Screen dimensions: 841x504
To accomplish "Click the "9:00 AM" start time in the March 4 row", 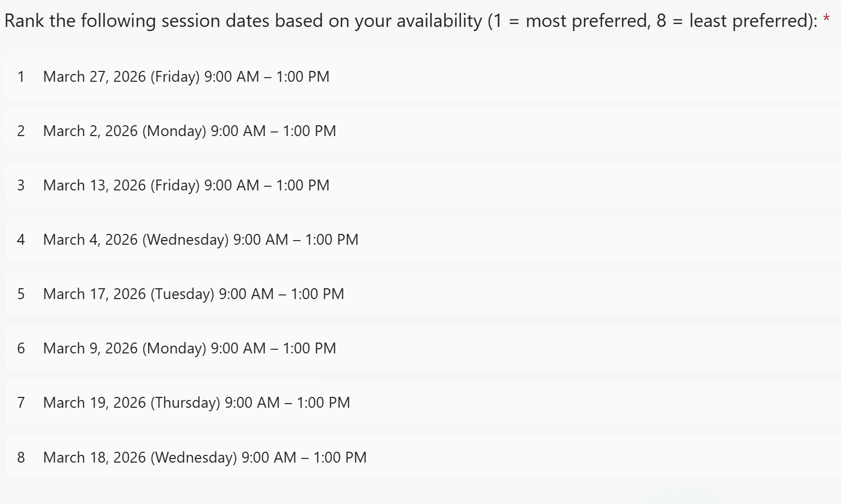I will tap(260, 240).
